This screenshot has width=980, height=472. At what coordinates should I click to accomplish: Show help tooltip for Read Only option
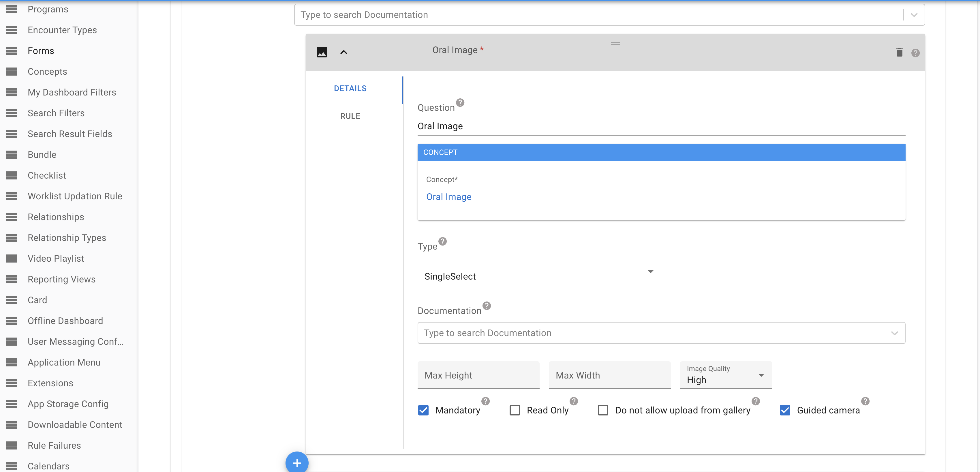574,401
